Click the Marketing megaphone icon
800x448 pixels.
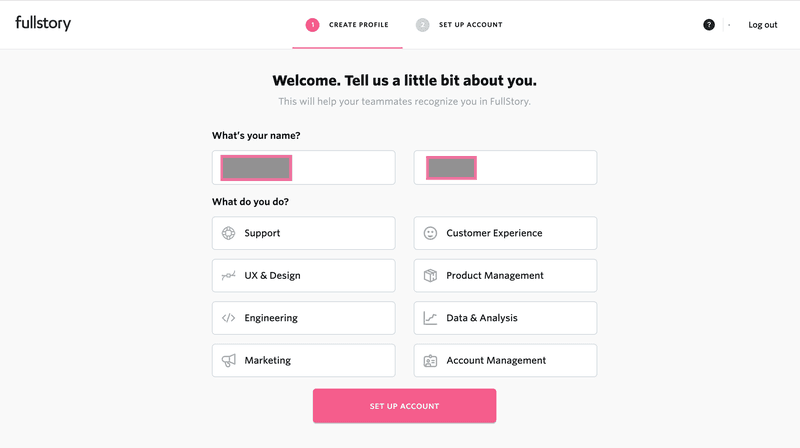click(228, 361)
